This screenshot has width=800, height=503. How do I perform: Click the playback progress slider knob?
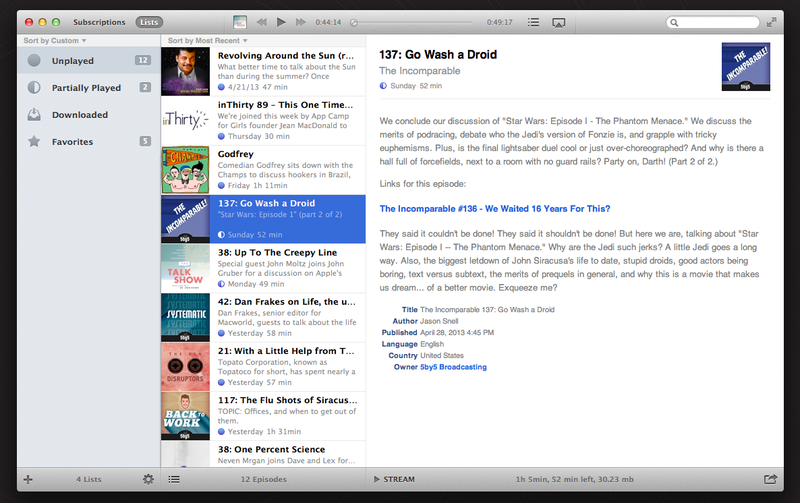tap(354, 22)
